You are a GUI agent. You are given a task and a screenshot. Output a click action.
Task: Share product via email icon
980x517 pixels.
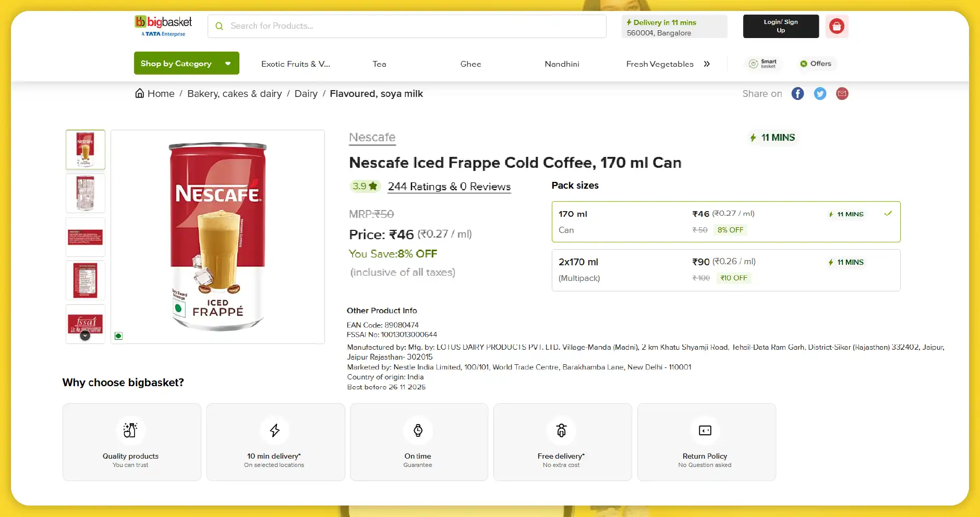click(842, 94)
